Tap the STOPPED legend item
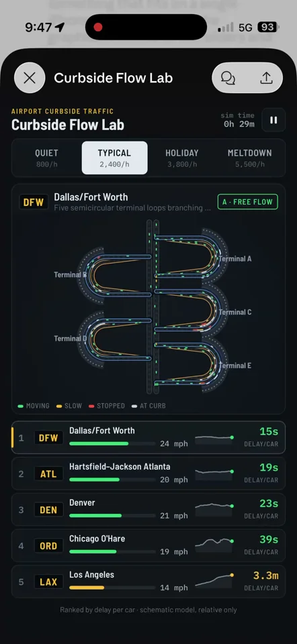Screen dimensions: 297x644 (107, 406)
